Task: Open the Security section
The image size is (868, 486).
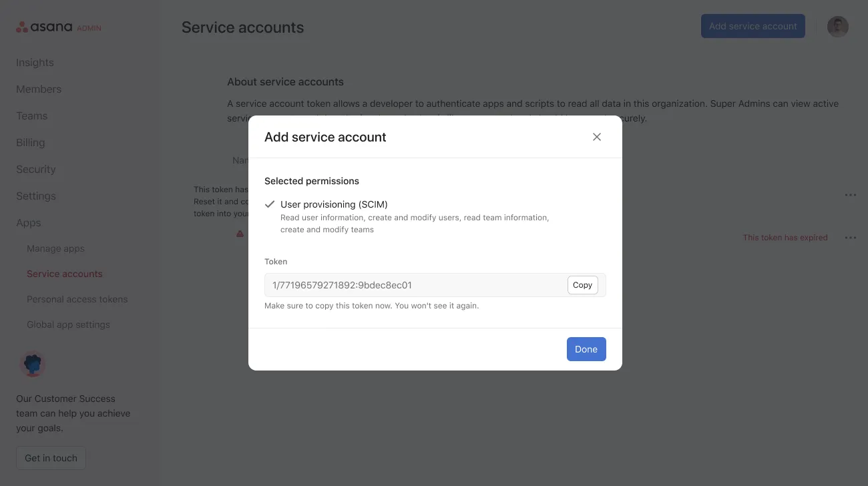Action: click(x=35, y=169)
